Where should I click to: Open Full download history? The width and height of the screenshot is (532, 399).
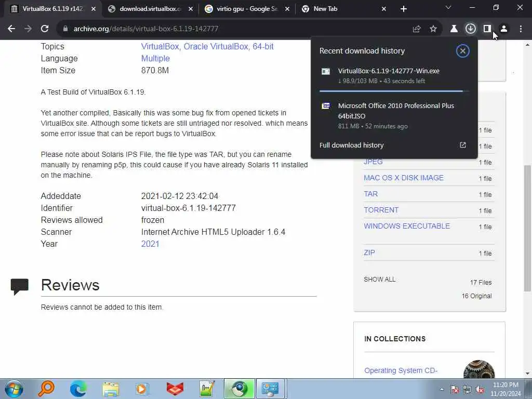351,145
